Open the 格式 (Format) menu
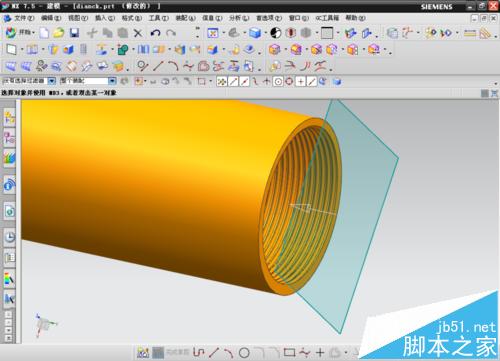 tap(132, 18)
